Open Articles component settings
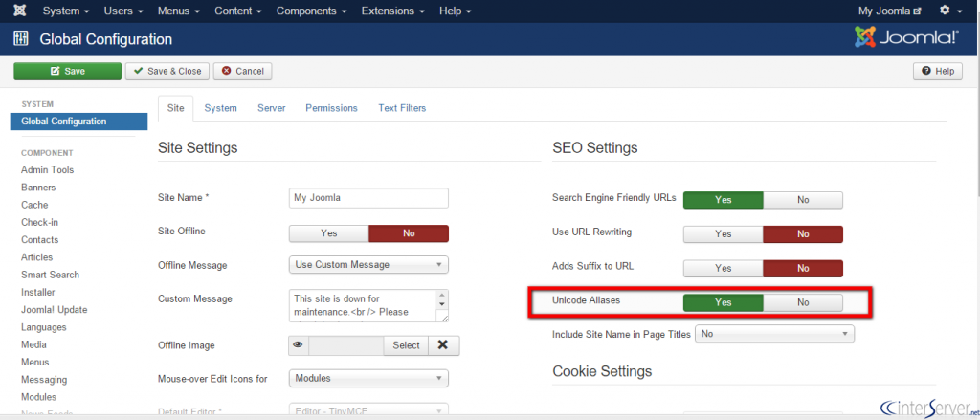The image size is (980, 420). (x=37, y=257)
